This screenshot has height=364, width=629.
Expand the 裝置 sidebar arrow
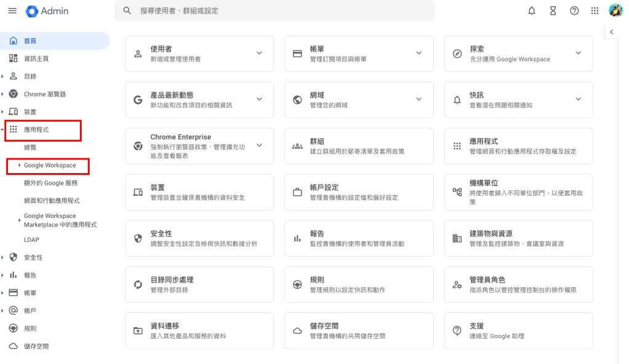pyautogui.click(x=2, y=112)
